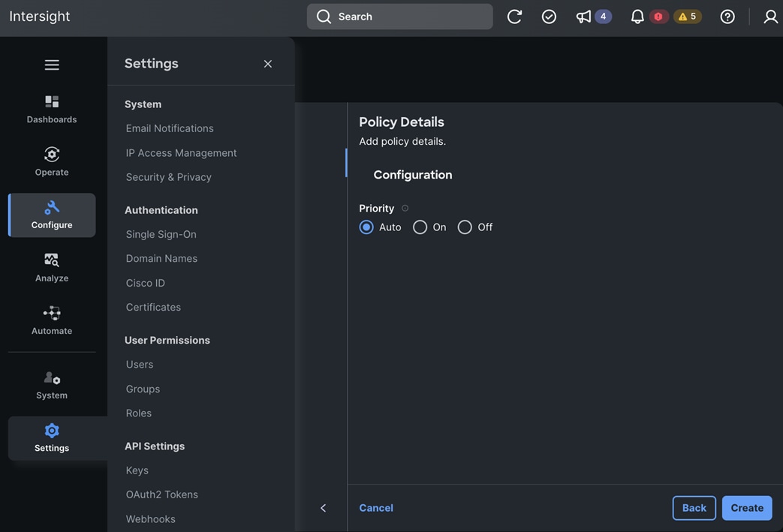The width and height of the screenshot is (783, 532).
Task: Open the Automate section
Action: coord(52,321)
